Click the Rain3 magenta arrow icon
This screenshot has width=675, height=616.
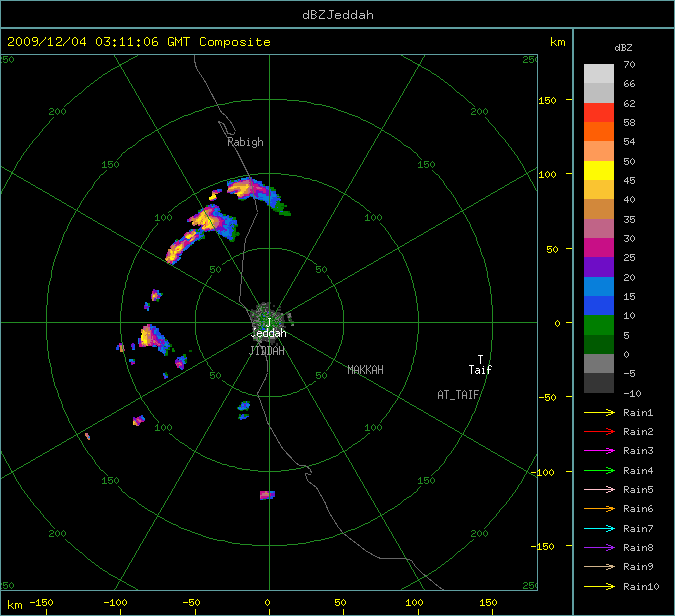pos(599,451)
